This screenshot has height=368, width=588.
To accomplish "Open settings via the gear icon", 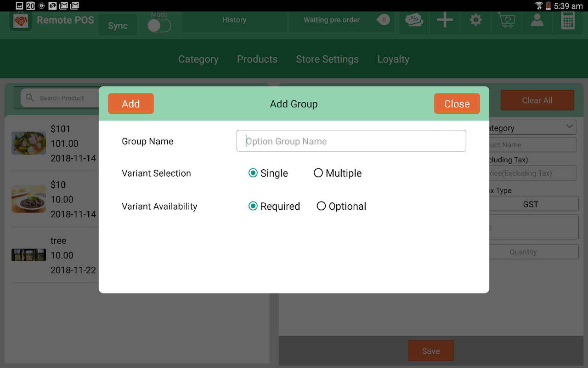I will pyautogui.click(x=475, y=20).
